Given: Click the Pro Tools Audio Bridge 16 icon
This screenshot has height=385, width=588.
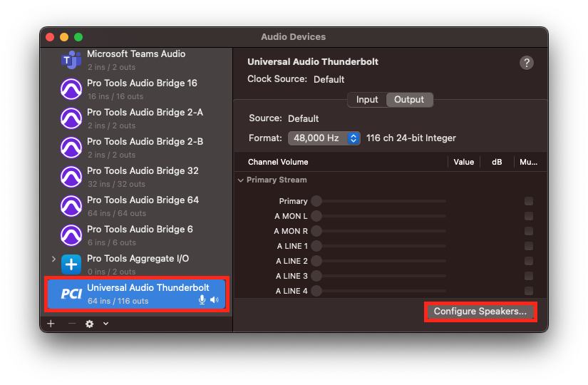Looking at the screenshot, I should (x=71, y=89).
